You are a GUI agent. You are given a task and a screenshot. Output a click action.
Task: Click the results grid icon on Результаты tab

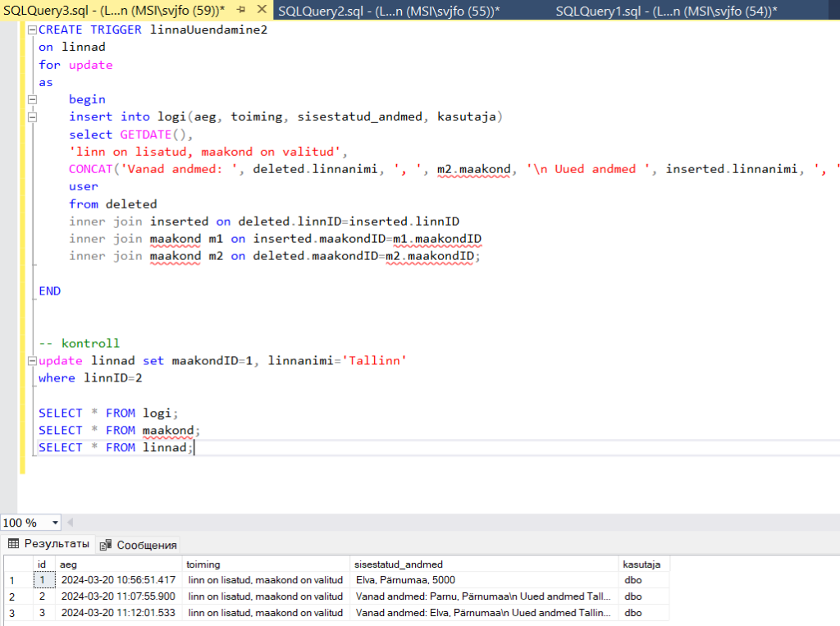coord(13,543)
